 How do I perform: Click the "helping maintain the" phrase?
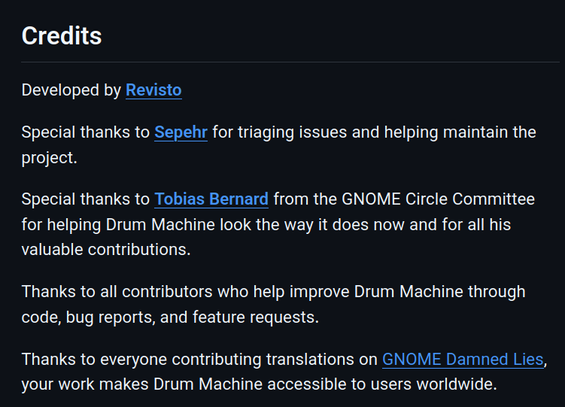[x=460, y=133]
